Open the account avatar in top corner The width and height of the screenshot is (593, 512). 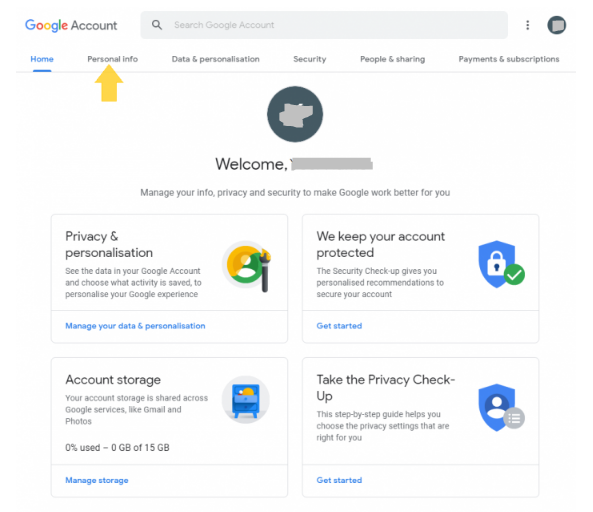tap(556, 25)
